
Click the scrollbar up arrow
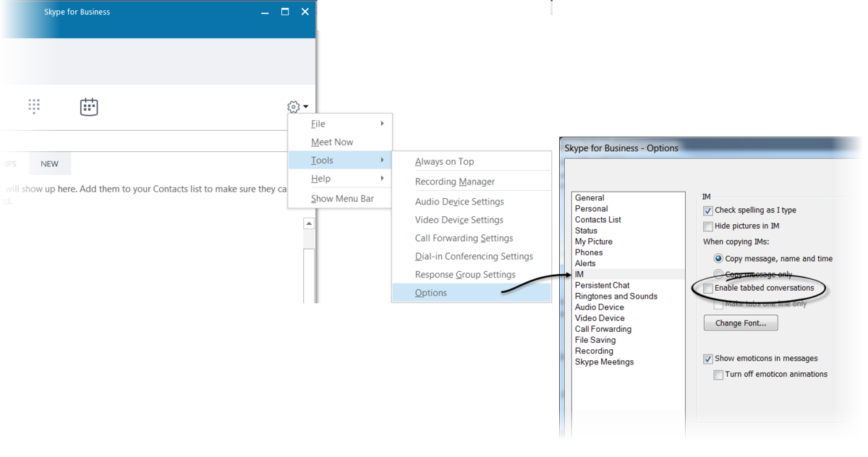[x=309, y=223]
